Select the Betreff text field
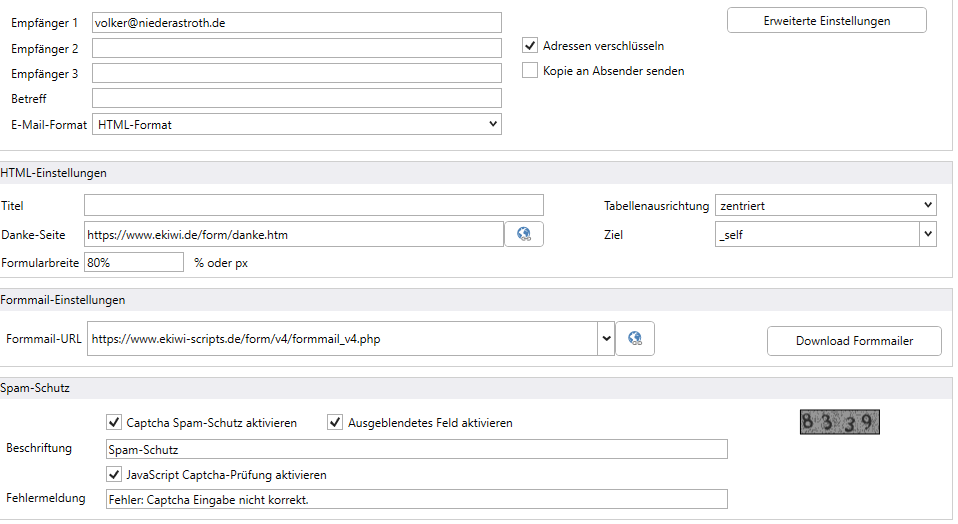 point(296,98)
